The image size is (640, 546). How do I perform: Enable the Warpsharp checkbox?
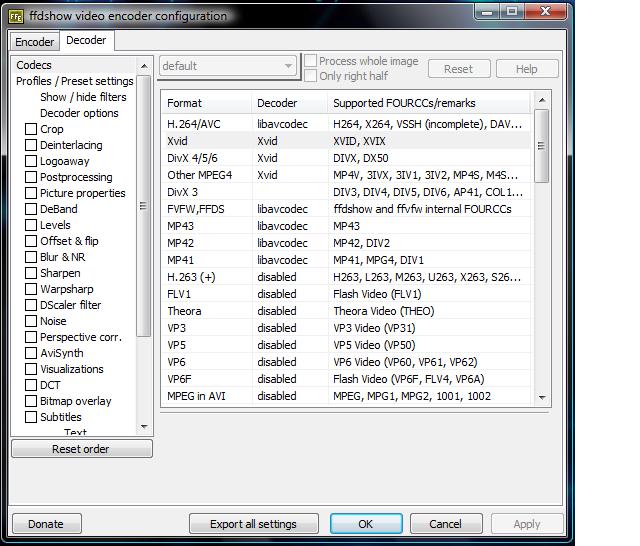tap(31, 289)
